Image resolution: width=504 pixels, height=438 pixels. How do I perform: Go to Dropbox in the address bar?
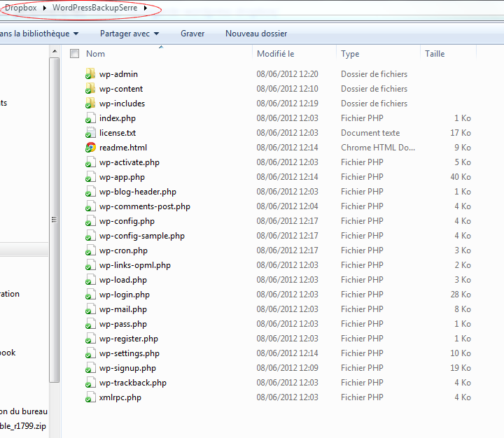pos(20,8)
